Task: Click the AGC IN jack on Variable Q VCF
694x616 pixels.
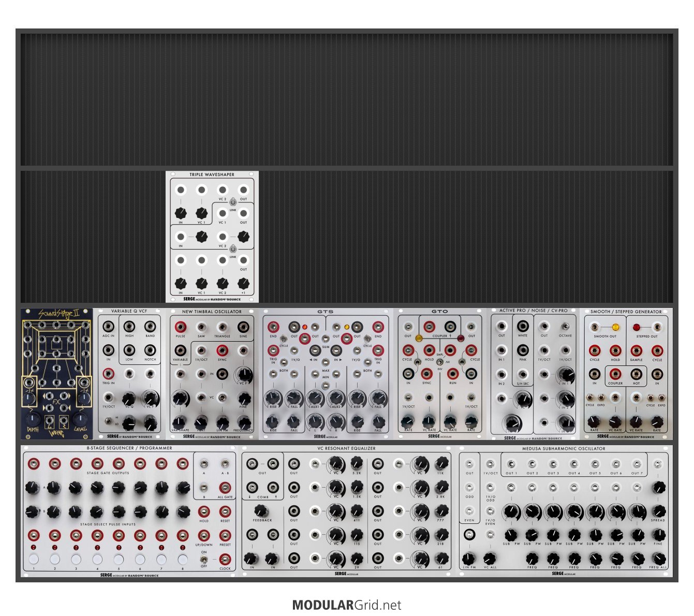Action: [109, 327]
